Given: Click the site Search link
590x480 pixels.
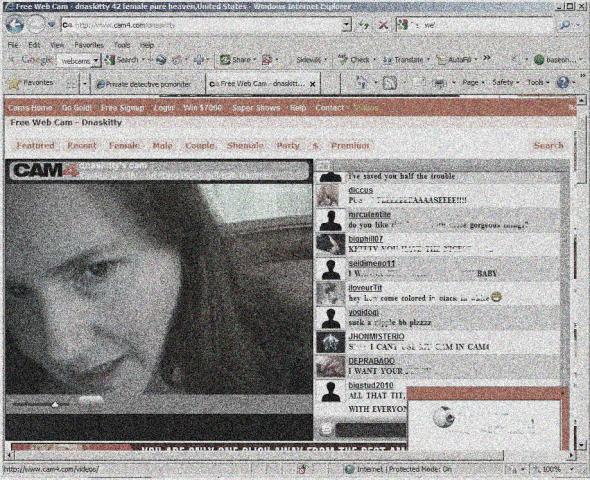Looking at the screenshot, I should [x=548, y=146].
